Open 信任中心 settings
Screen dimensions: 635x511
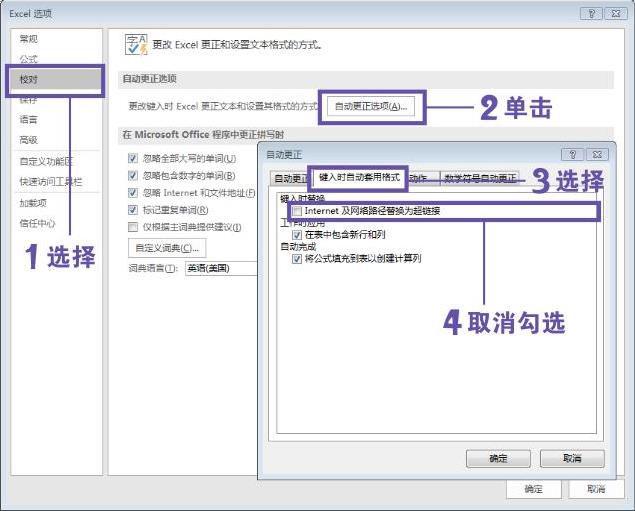click(37, 223)
